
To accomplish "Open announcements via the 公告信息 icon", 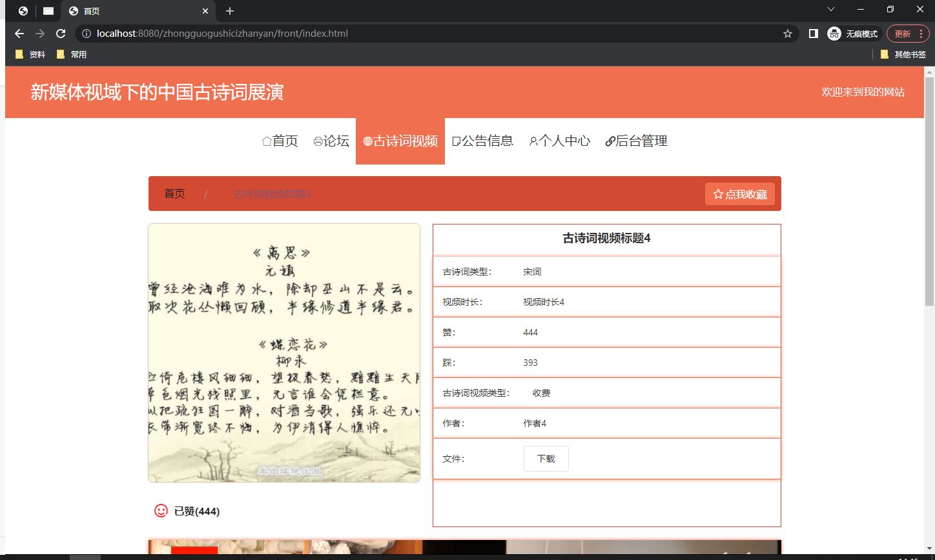I will [455, 141].
